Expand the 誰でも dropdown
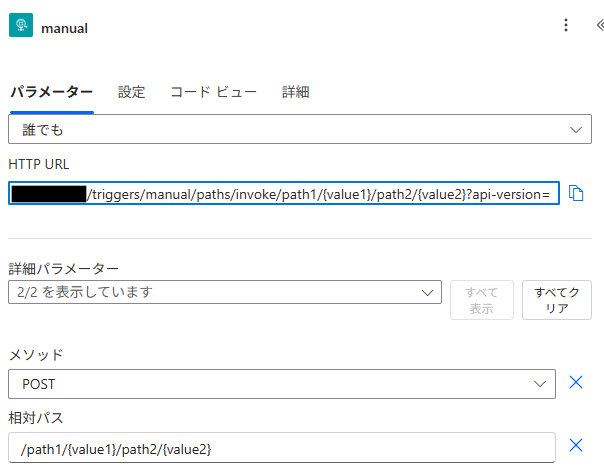 (x=298, y=130)
